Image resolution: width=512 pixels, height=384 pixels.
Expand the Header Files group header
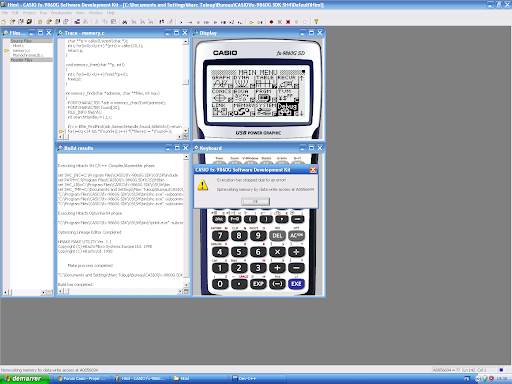[x=31, y=60]
